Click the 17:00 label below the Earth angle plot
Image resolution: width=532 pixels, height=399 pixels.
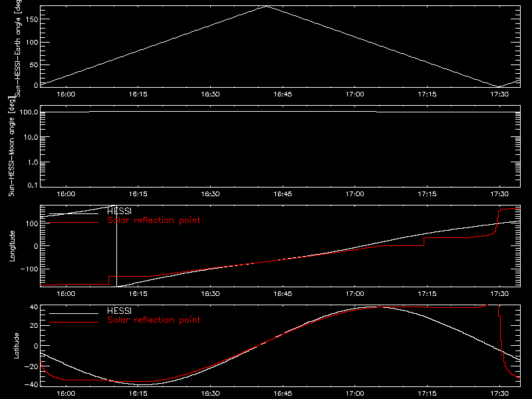click(x=355, y=94)
